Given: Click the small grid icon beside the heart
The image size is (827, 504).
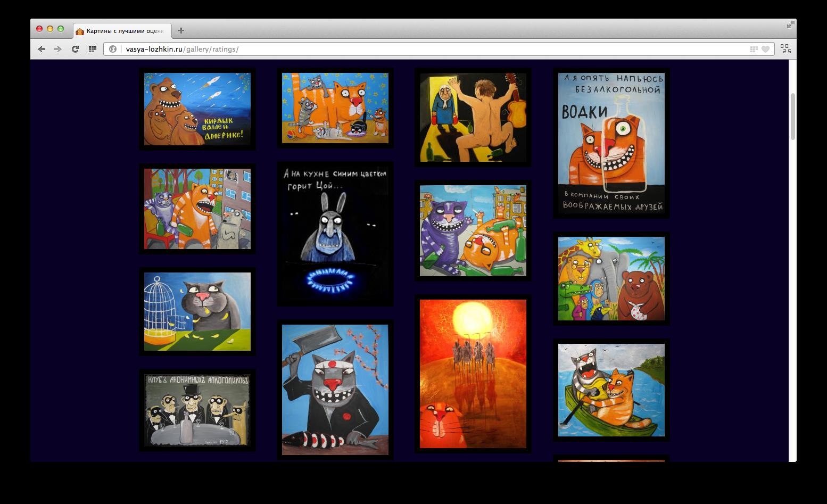Looking at the screenshot, I should (754, 49).
